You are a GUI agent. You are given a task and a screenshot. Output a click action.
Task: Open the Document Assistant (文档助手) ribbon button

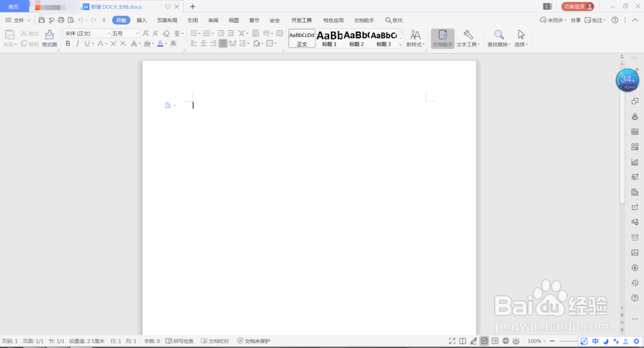click(x=443, y=38)
